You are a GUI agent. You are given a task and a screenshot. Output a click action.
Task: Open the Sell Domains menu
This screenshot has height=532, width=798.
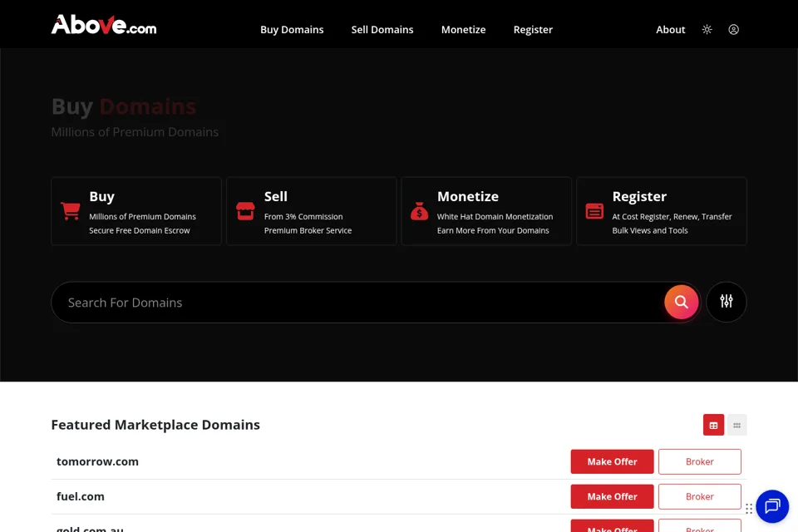(382, 30)
